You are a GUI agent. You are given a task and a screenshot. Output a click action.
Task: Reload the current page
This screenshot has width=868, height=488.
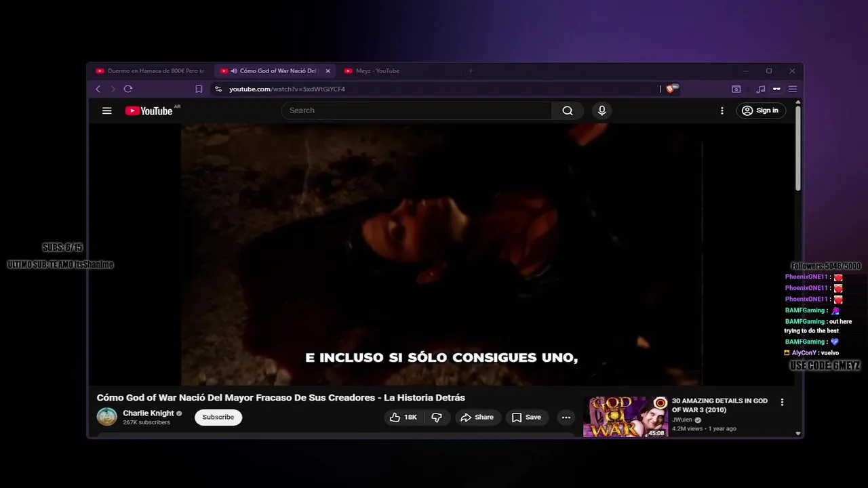coord(127,89)
